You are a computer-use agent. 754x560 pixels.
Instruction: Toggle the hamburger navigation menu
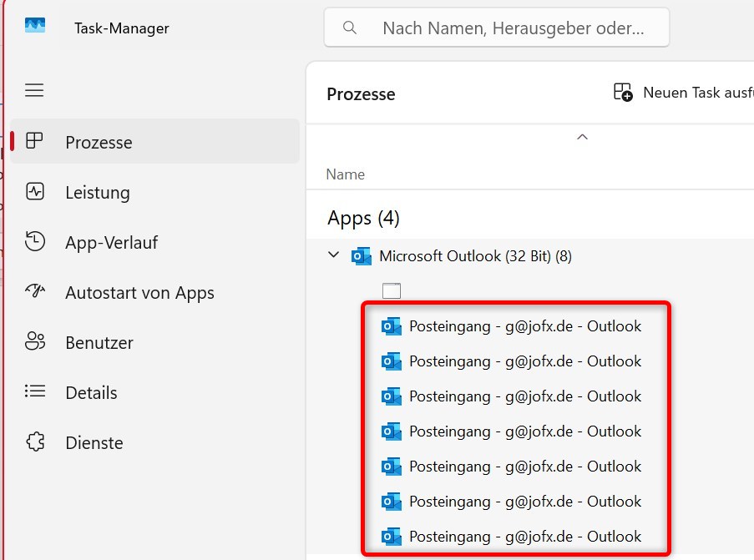coord(34,90)
